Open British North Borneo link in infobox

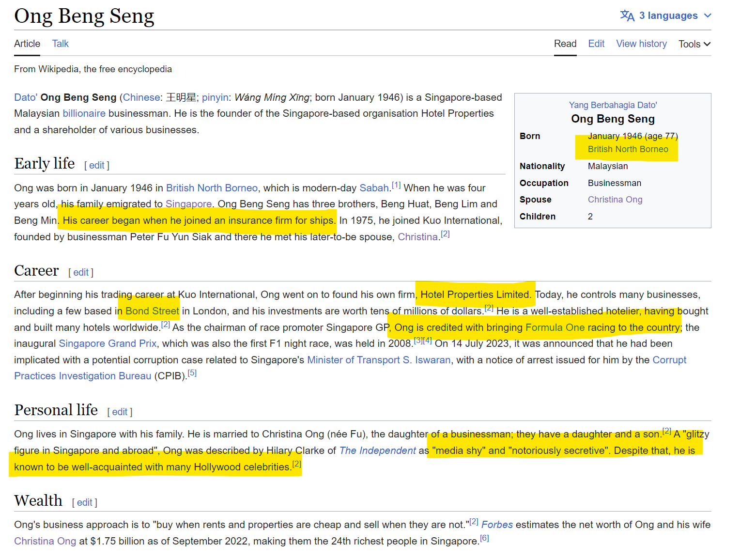628,149
